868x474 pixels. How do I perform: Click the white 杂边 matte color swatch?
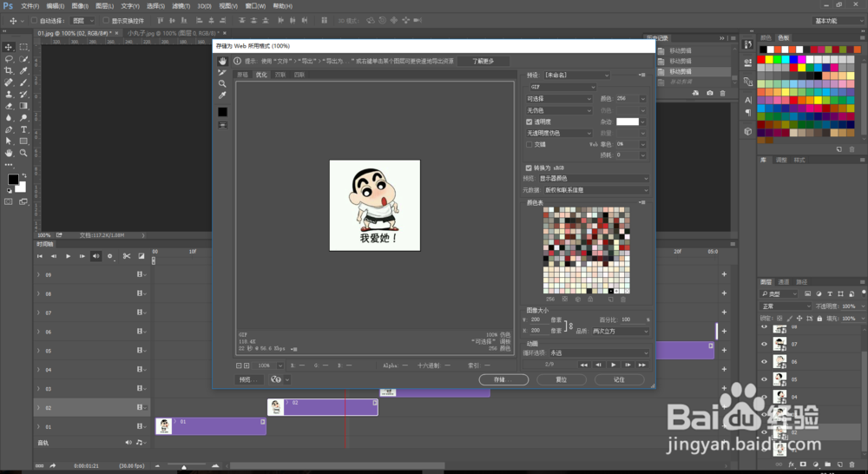(628, 122)
